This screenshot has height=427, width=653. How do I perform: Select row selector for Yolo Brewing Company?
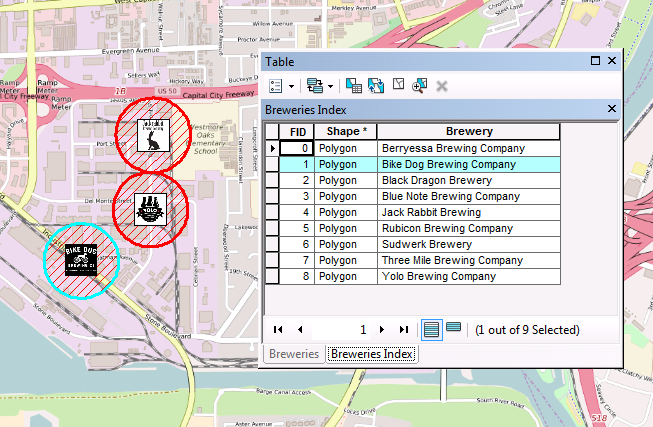[272, 276]
